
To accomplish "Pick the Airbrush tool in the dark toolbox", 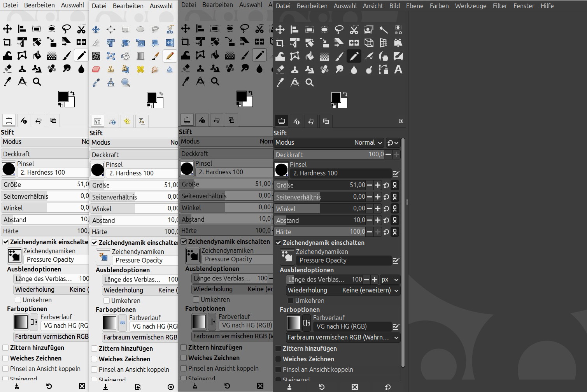I will pyautogui.click(x=369, y=56).
